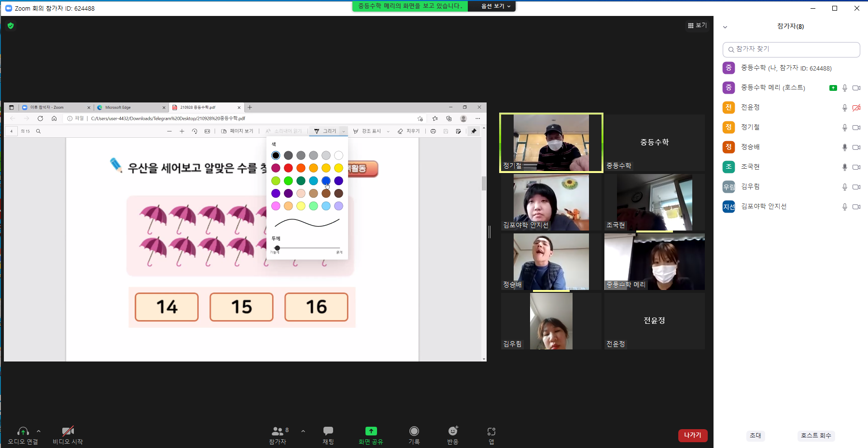Screen dimensions: 868x448
Task: Click the PDF print icon
Action: click(433, 131)
